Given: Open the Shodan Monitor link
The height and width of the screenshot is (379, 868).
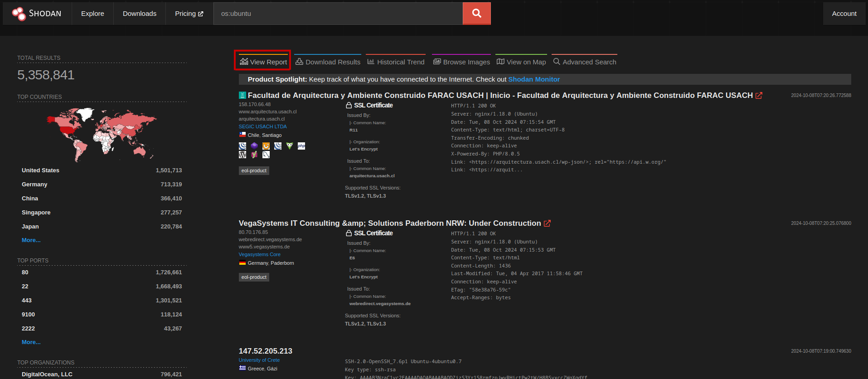Looking at the screenshot, I should [534, 79].
